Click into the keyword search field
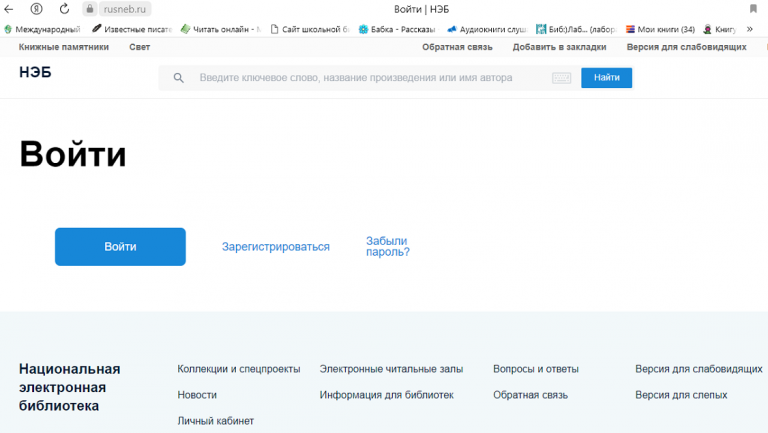The image size is (768, 433). tap(370, 78)
